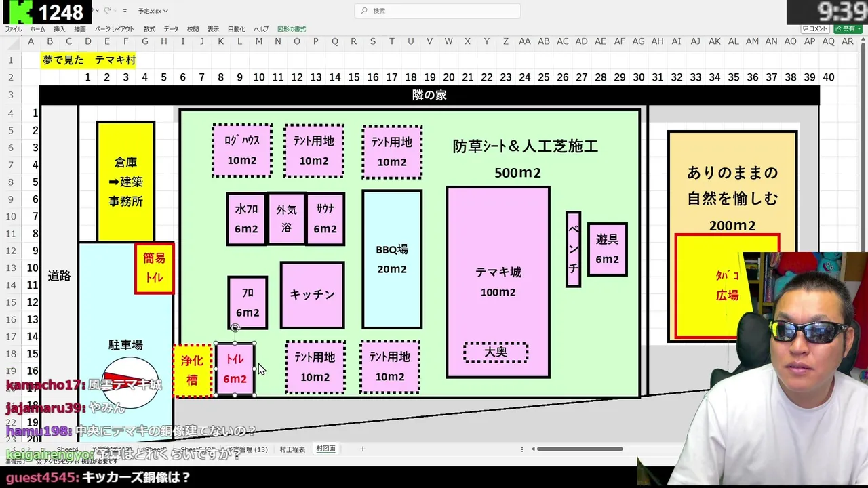Image resolution: width=868 pixels, height=488 pixels.
Task: Click the horizontal scrollbar left arrow
Action: click(533, 449)
